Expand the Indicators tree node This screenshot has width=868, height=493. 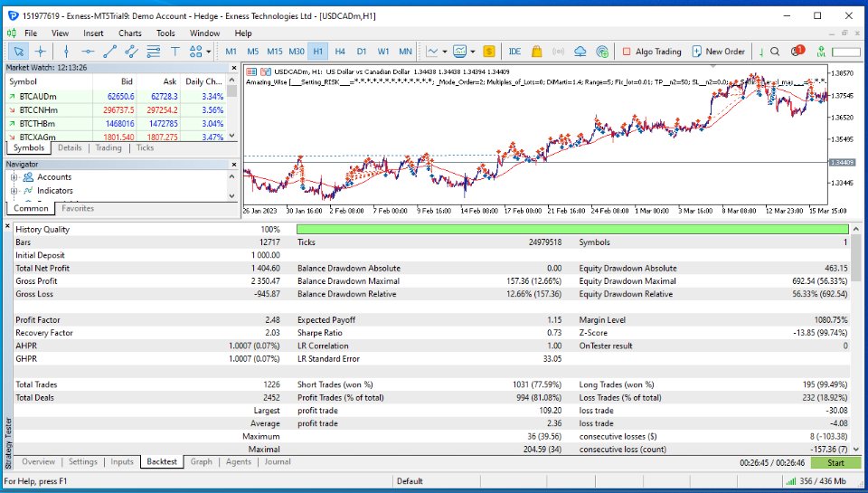pos(14,191)
